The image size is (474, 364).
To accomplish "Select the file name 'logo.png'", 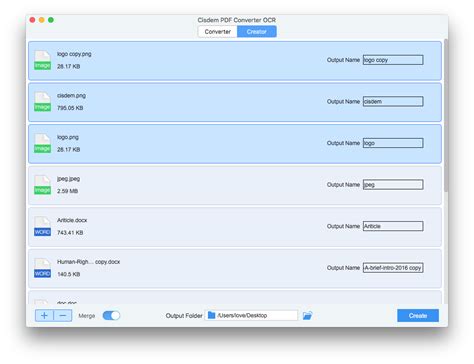I will (x=68, y=137).
